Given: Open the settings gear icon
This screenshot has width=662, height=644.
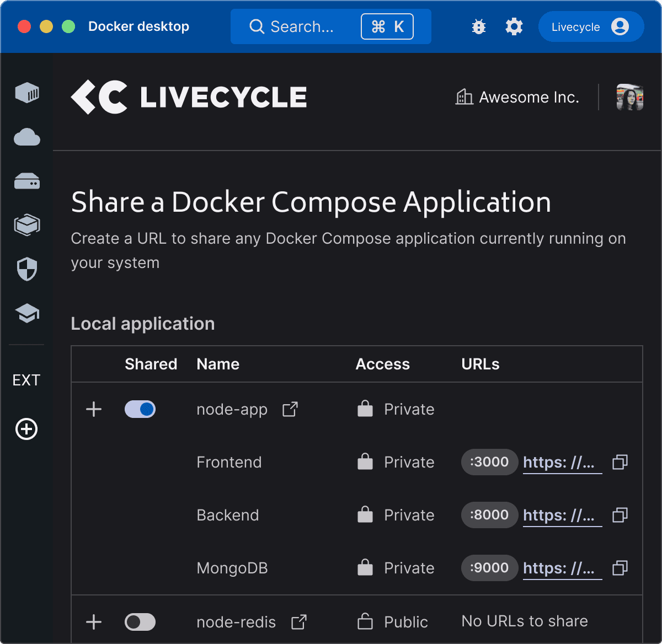Looking at the screenshot, I should pos(514,26).
